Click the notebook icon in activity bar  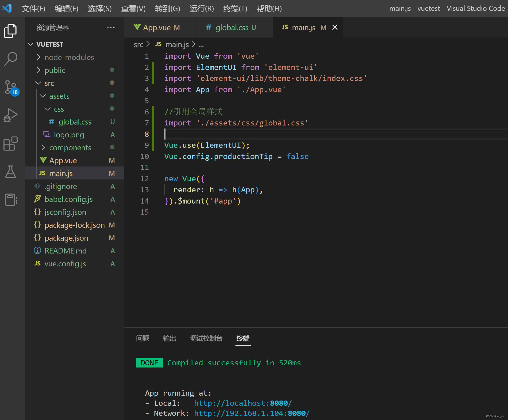tap(11, 200)
